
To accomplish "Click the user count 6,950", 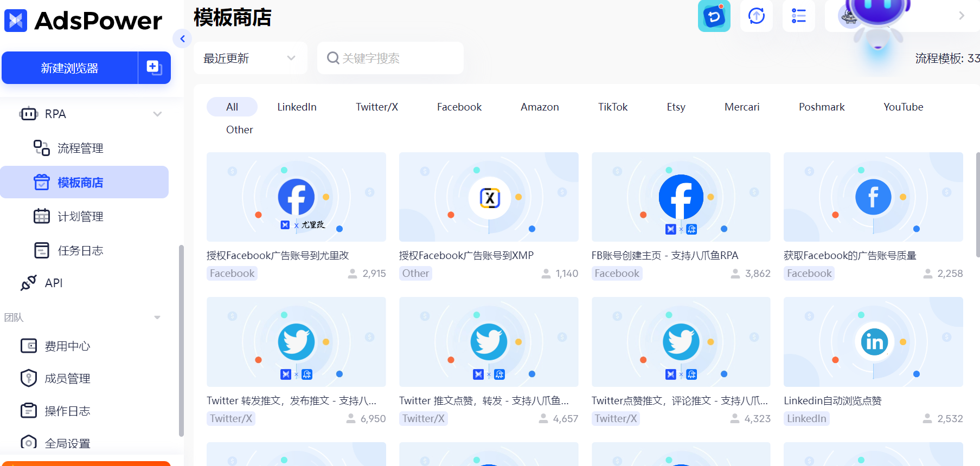I will tap(373, 418).
